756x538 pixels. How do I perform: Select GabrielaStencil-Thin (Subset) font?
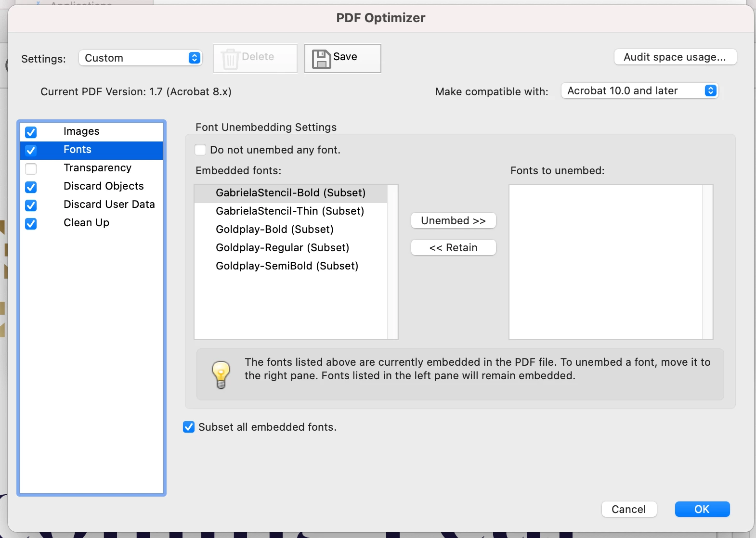tap(291, 211)
